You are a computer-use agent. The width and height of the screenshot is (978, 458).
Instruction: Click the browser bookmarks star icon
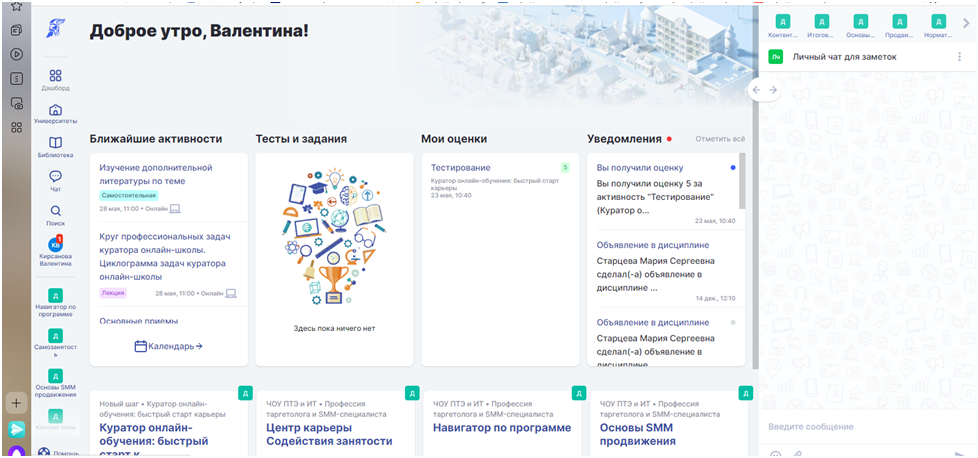pyautogui.click(x=17, y=6)
